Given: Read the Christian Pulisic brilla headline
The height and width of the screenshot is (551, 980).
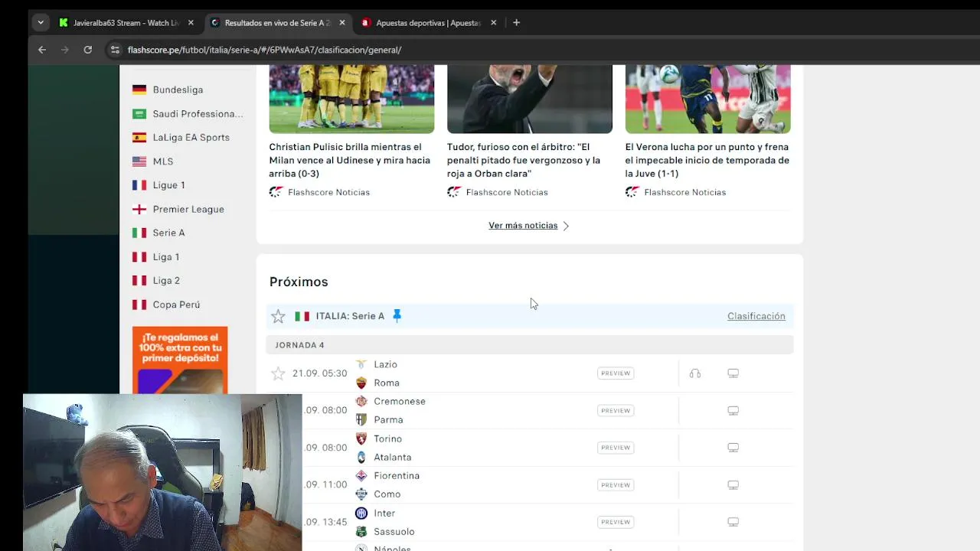Looking at the screenshot, I should coord(350,160).
